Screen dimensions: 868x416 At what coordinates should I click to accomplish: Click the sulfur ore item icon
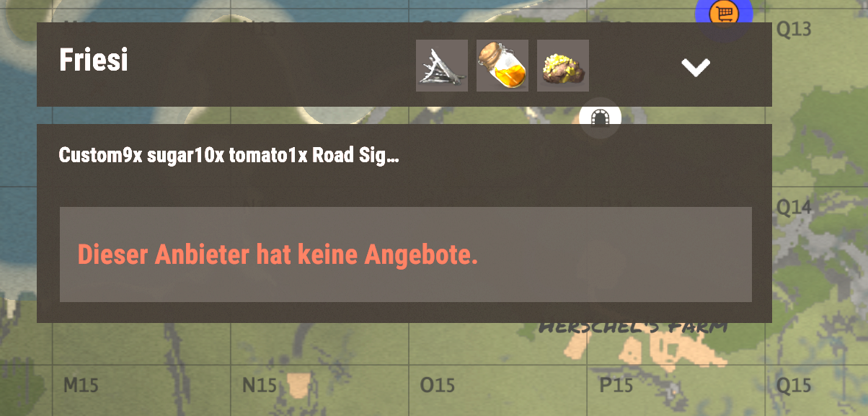coord(563,66)
